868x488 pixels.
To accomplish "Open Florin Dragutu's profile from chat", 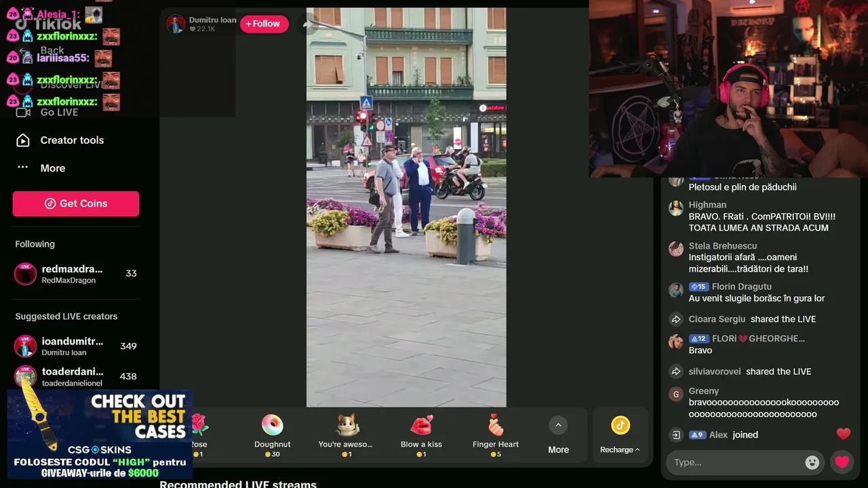I will click(742, 287).
